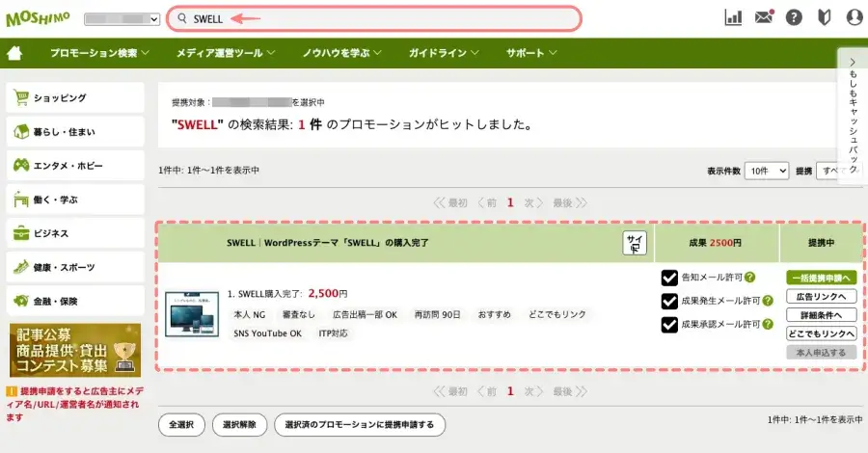Open the help question mark icon
Image resolution: width=868 pixels, height=453 pixels.
click(794, 17)
